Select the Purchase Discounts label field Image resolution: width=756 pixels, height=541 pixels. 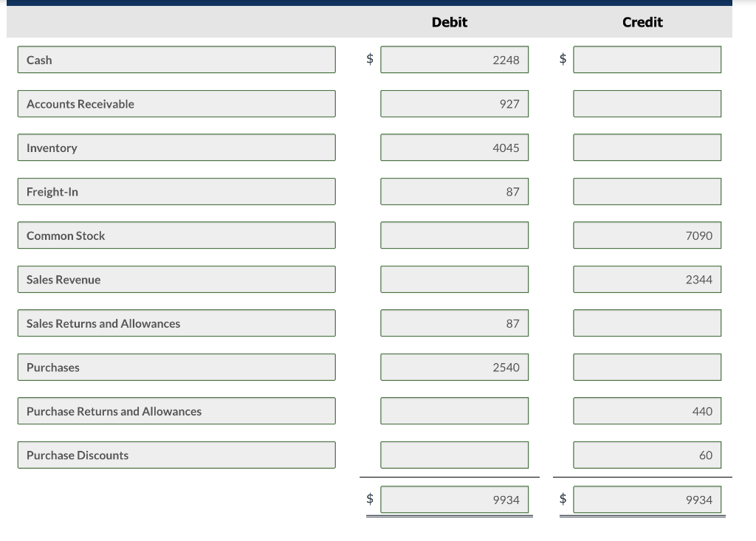coord(176,455)
